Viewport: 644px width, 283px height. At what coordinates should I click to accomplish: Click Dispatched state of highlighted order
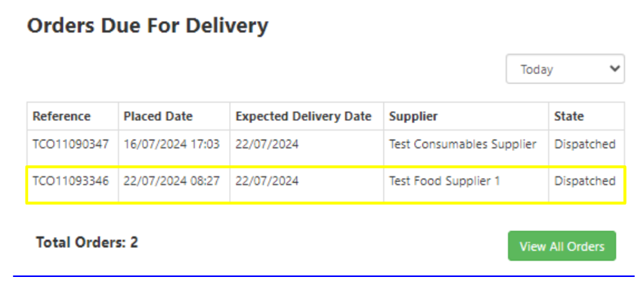click(x=585, y=181)
